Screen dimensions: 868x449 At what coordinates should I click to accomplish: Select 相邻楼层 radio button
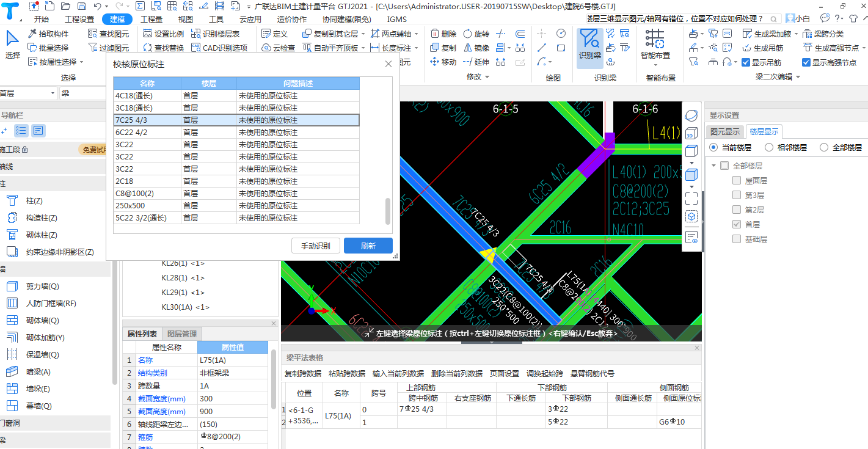768,147
